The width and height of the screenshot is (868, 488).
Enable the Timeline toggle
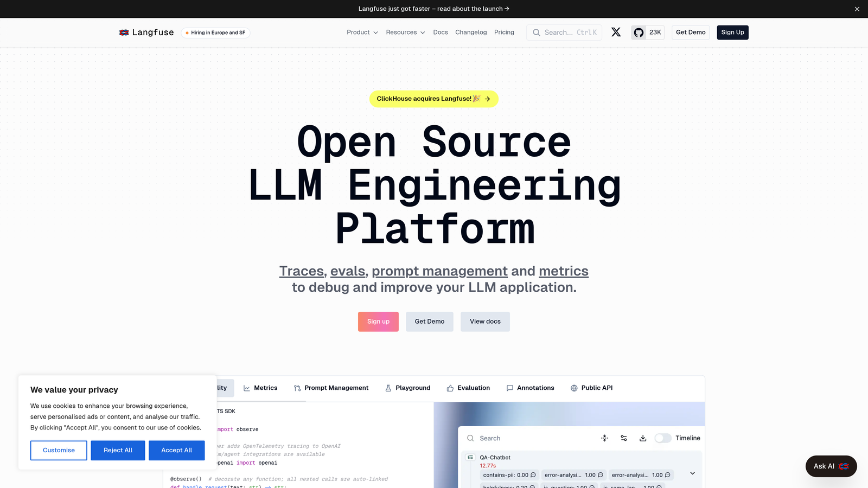pos(663,438)
